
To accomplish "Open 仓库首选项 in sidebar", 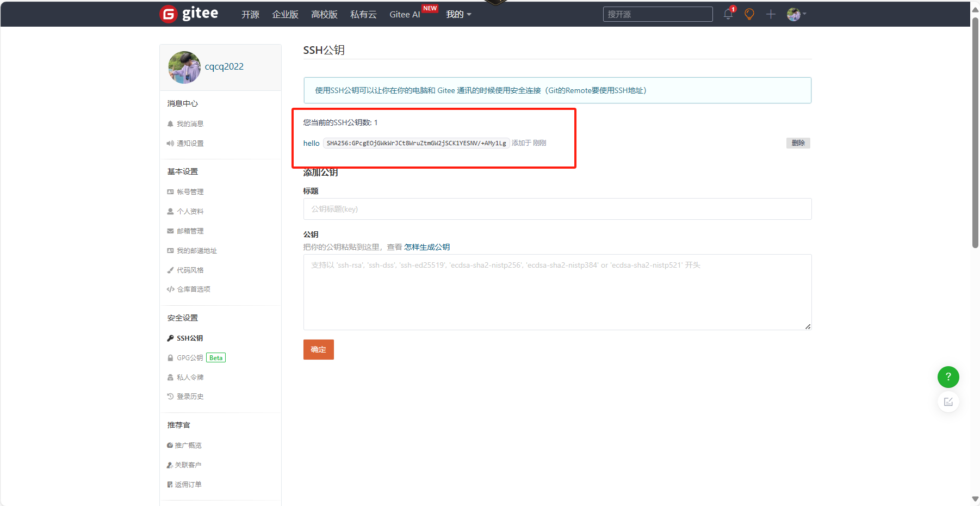I will click(194, 289).
